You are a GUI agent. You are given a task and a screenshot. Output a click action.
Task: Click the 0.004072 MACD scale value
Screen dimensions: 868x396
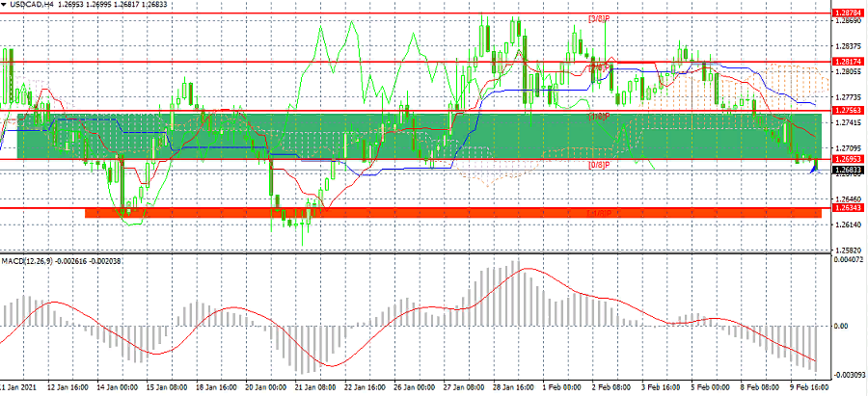pos(846,259)
